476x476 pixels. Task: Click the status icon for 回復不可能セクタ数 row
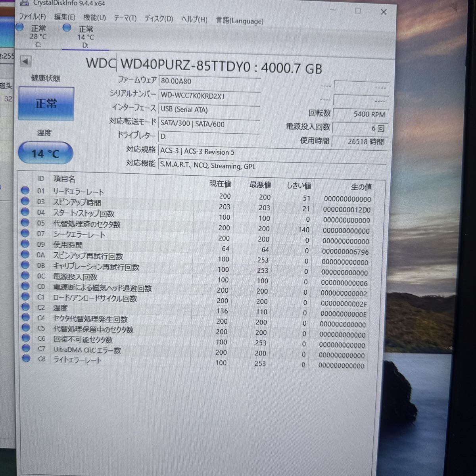pos(26,338)
